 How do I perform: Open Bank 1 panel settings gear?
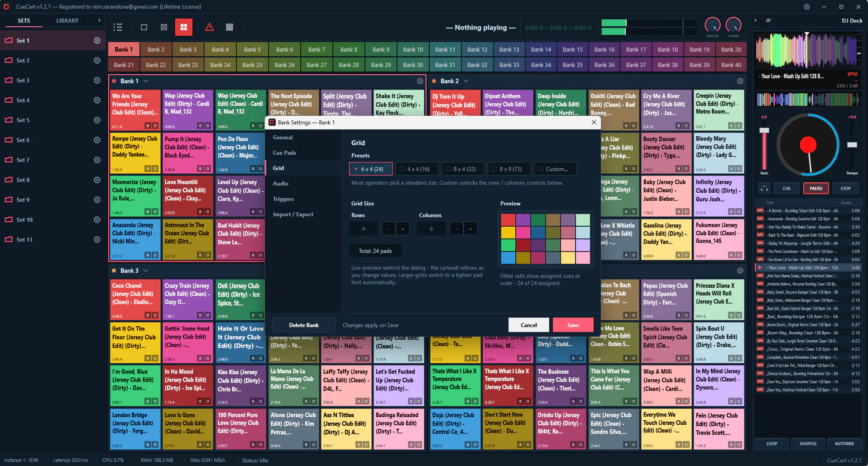click(x=420, y=81)
